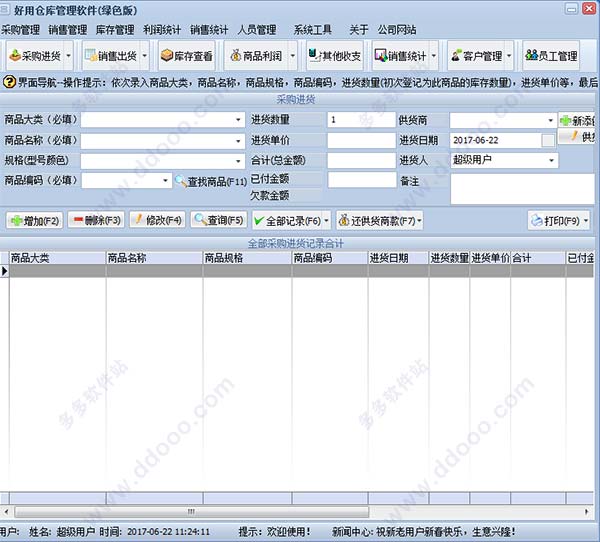600x542 pixels.
Task: Click 商品编码 column header
Action: [x=330, y=258]
